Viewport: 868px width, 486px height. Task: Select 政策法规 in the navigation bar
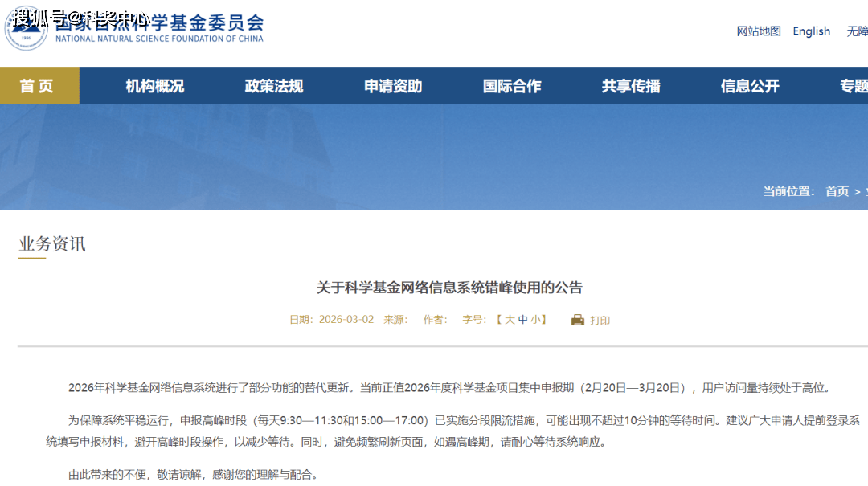click(x=273, y=86)
